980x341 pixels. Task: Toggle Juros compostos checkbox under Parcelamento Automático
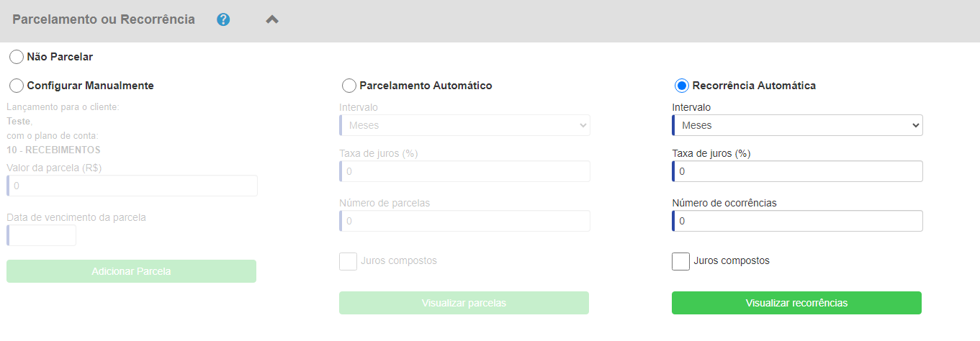(x=348, y=261)
